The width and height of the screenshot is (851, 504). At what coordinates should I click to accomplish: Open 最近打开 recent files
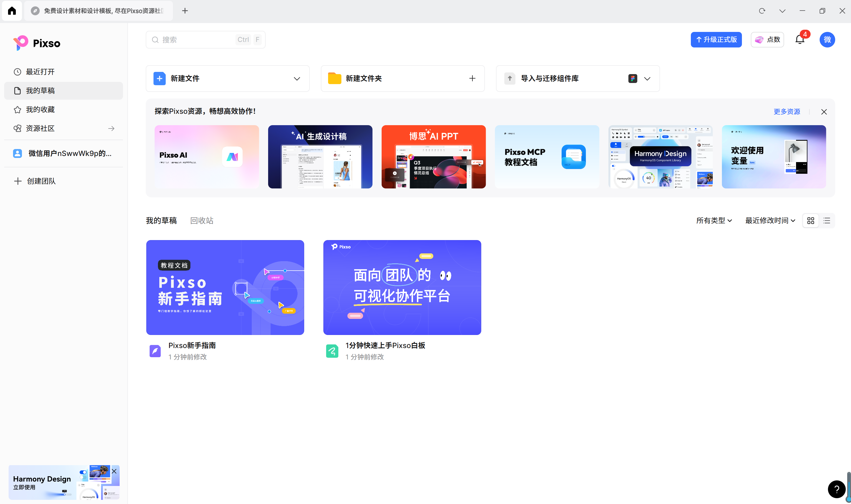[64, 72]
